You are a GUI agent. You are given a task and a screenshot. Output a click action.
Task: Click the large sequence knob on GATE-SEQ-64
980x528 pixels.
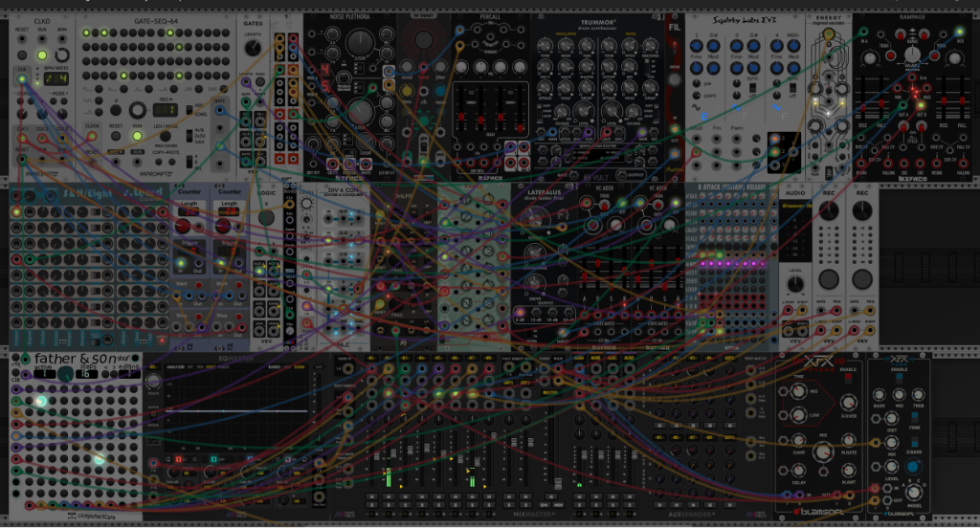(x=137, y=110)
